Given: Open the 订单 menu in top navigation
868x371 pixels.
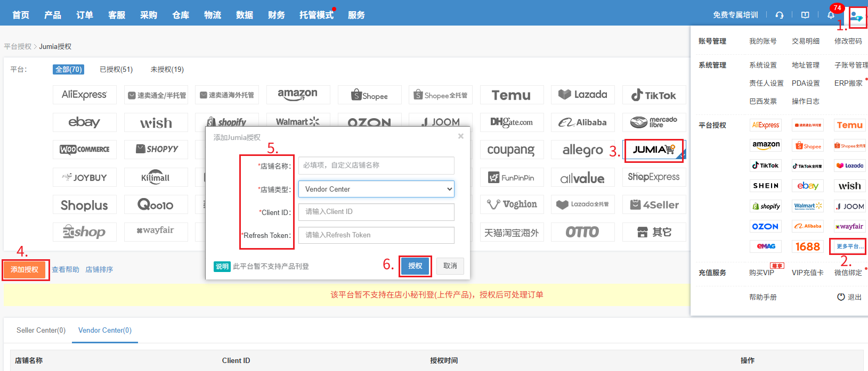Looking at the screenshot, I should [x=85, y=15].
